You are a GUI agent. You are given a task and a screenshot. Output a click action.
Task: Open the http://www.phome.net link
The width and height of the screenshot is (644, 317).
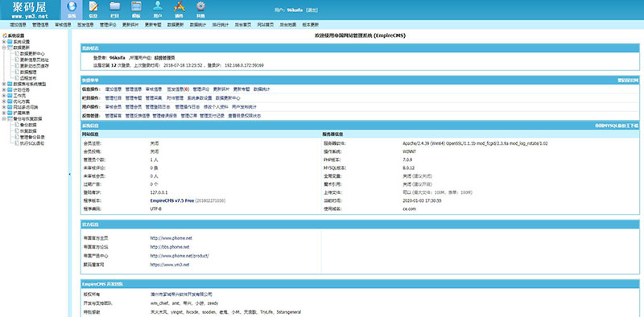[171, 238]
